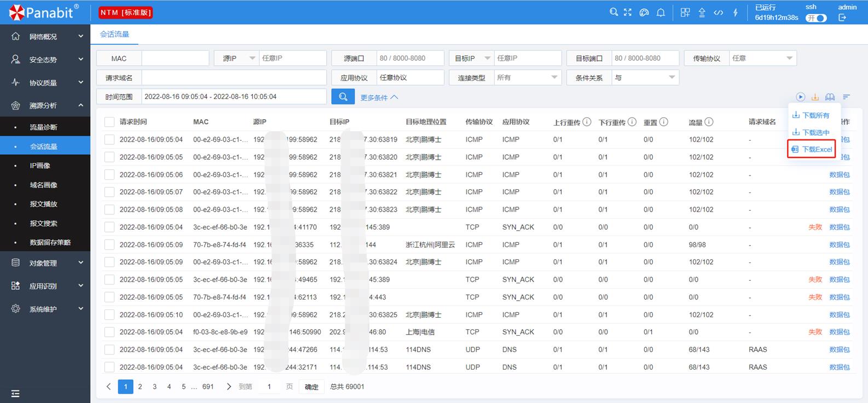Click the orange download icon above the table

815,97
